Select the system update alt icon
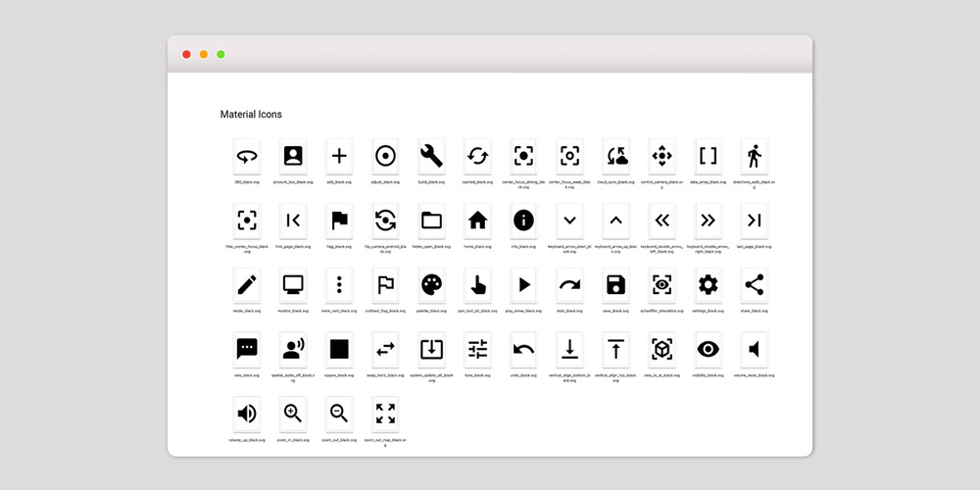 point(432,350)
